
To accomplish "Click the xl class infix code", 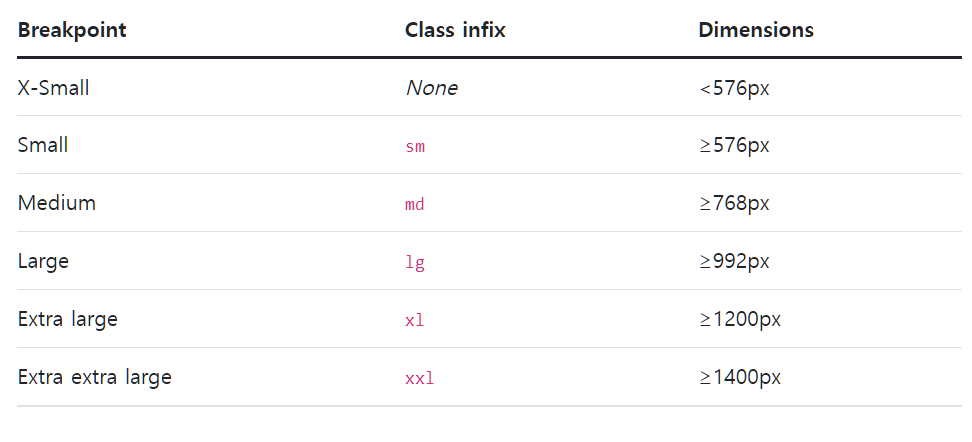I will click(415, 321).
